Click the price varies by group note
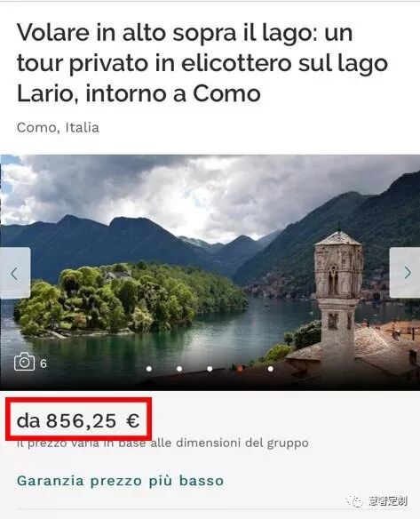The width and height of the screenshot is (420, 519). coord(162,443)
